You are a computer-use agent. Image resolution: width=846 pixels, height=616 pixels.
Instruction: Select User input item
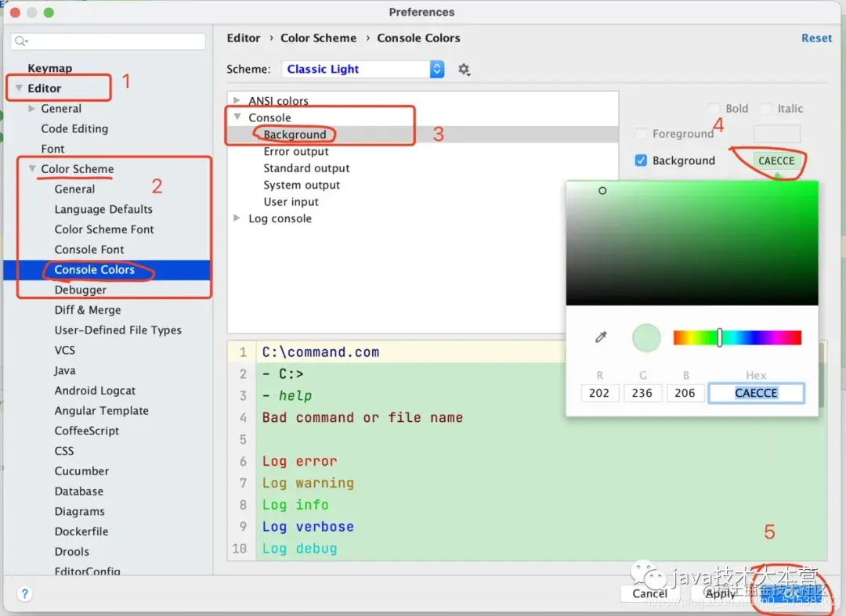[291, 202]
